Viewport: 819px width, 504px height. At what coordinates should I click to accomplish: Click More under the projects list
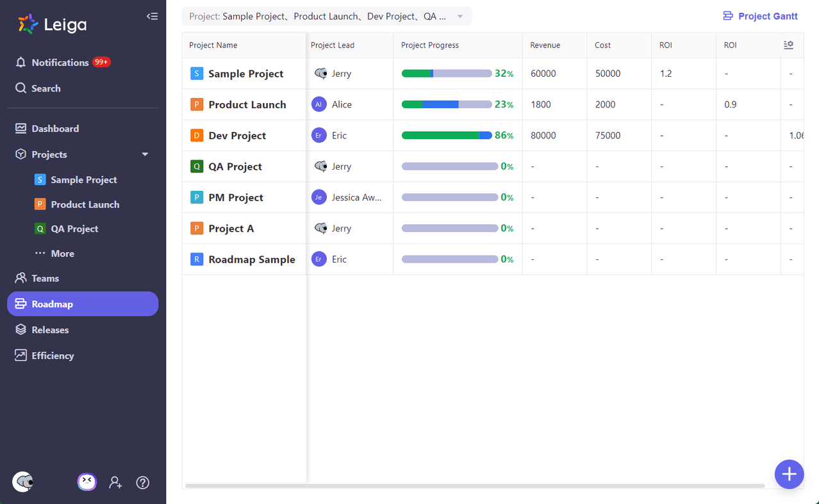62,253
